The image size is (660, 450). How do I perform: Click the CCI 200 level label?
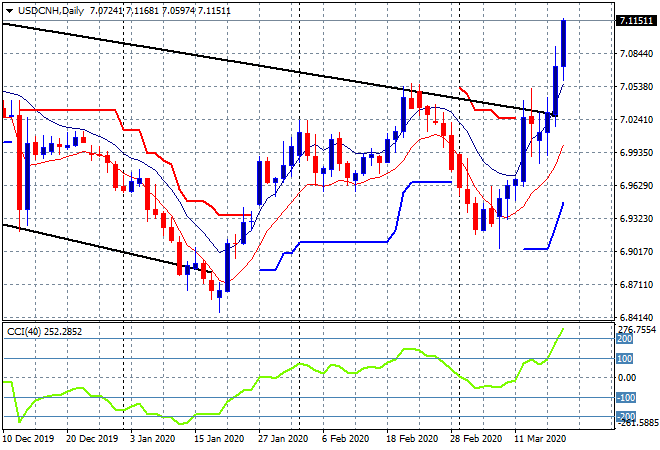(x=625, y=339)
